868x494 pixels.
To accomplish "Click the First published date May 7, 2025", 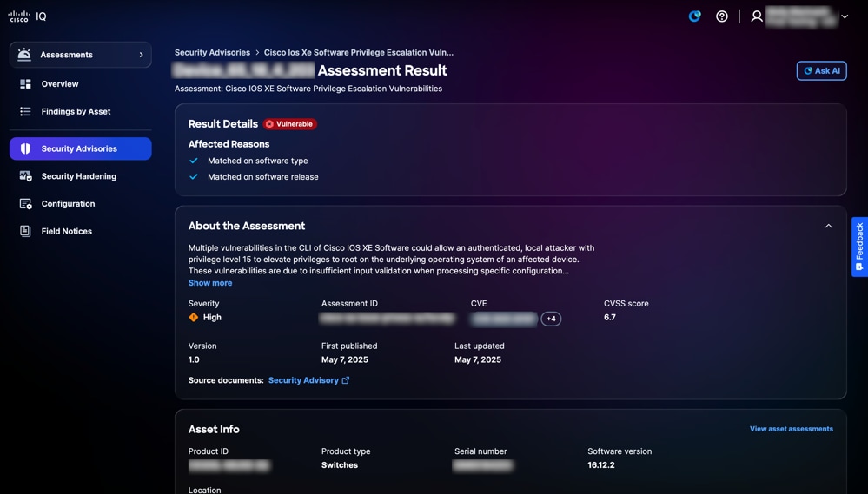I will tap(344, 359).
